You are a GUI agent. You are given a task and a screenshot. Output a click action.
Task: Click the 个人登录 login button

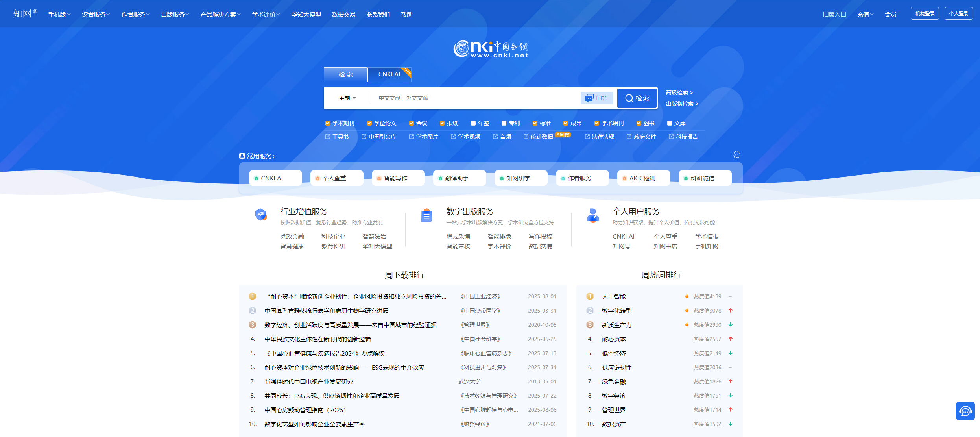click(x=958, y=13)
